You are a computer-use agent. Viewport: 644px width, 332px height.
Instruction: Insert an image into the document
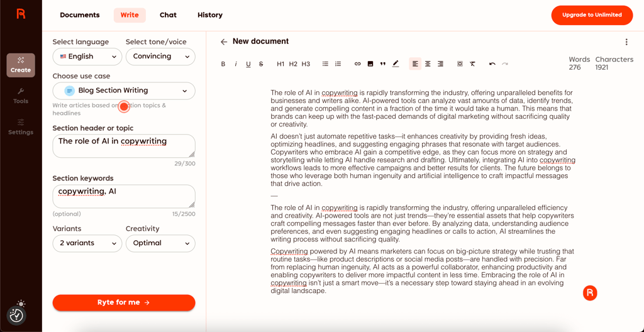tap(370, 64)
